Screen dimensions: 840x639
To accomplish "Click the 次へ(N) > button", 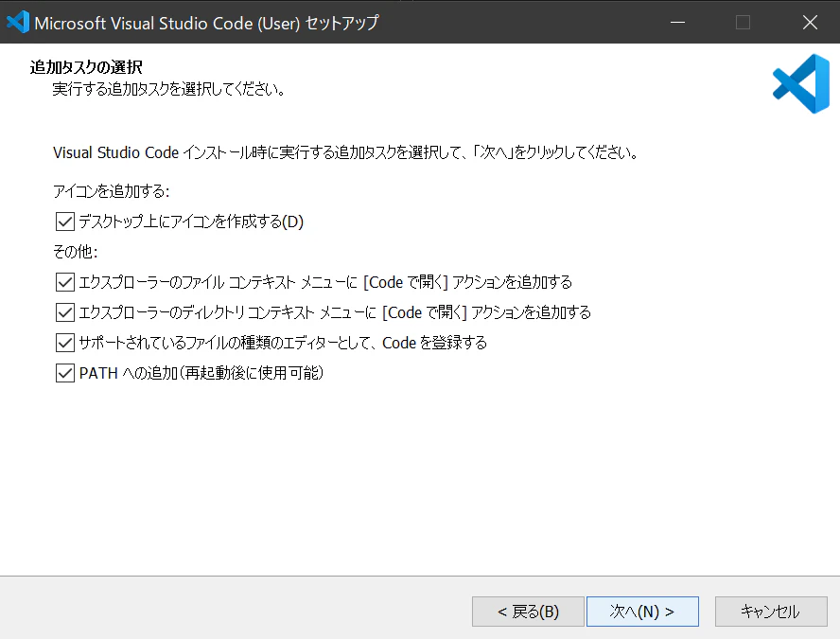I will point(642,612).
